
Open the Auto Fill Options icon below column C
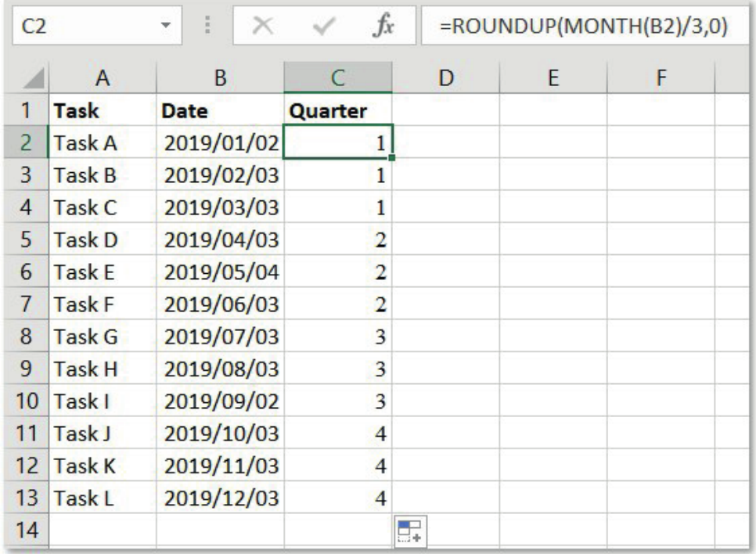410,531
